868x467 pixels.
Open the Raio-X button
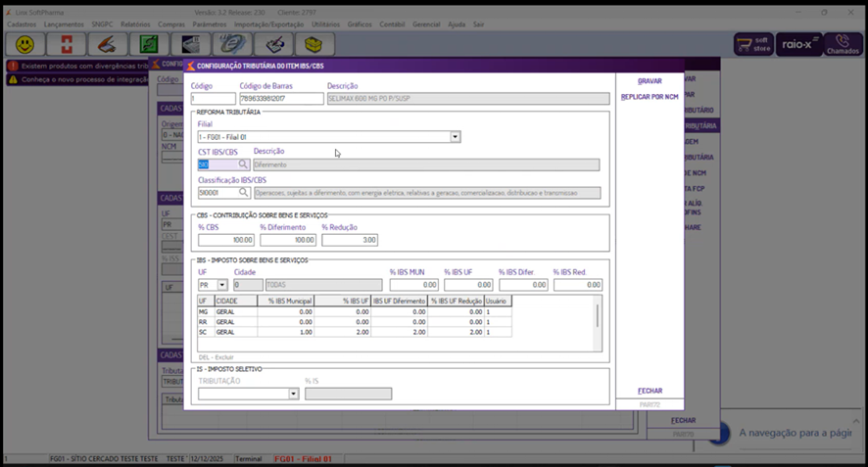click(798, 45)
